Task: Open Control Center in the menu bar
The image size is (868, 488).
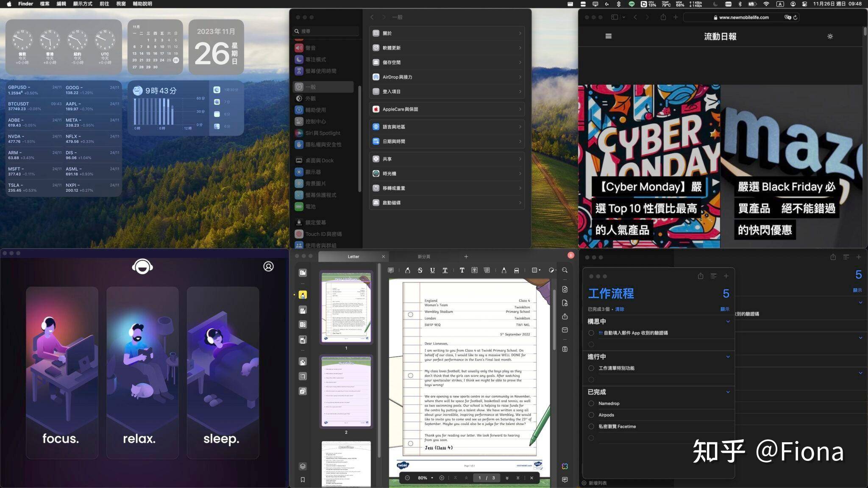Action: (x=804, y=4)
